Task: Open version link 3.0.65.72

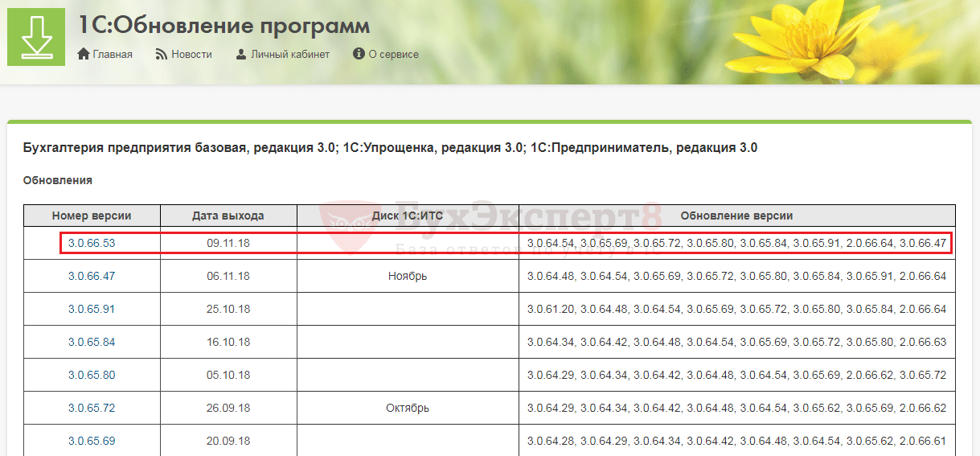Action: 92,408
